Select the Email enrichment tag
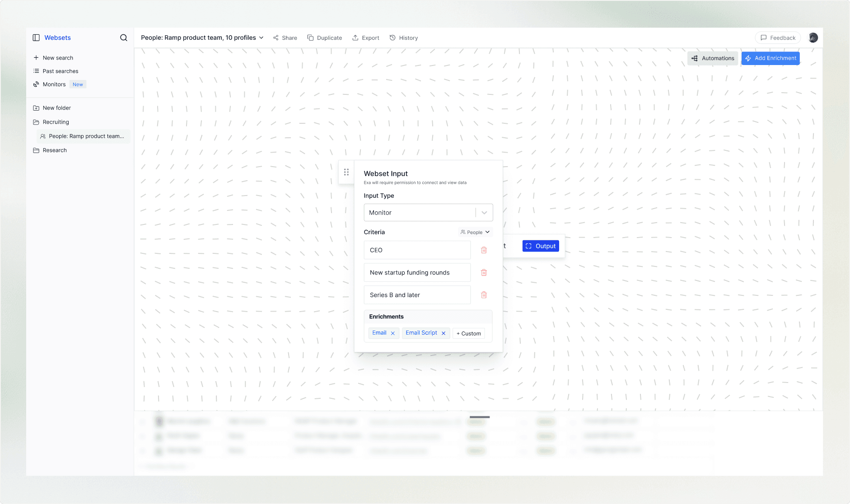The width and height of the screenshot is (850, 504). [x=379, y=333]
